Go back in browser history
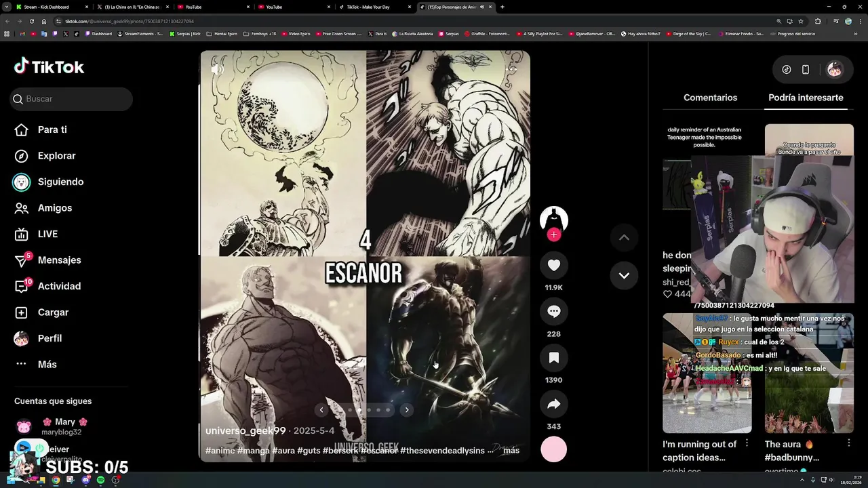Viewport: 868px width, 488px height. [x=7, y=21]
